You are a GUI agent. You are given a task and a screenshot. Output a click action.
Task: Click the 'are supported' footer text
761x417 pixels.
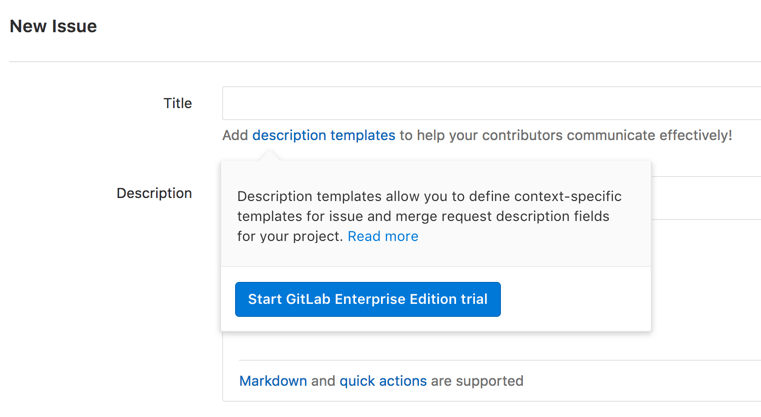click(477, 381)
